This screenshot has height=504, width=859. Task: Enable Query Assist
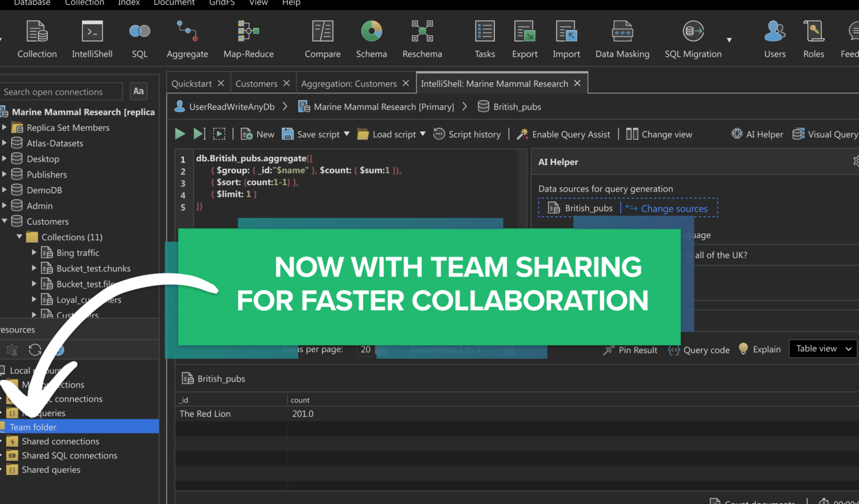click(563, 134)
